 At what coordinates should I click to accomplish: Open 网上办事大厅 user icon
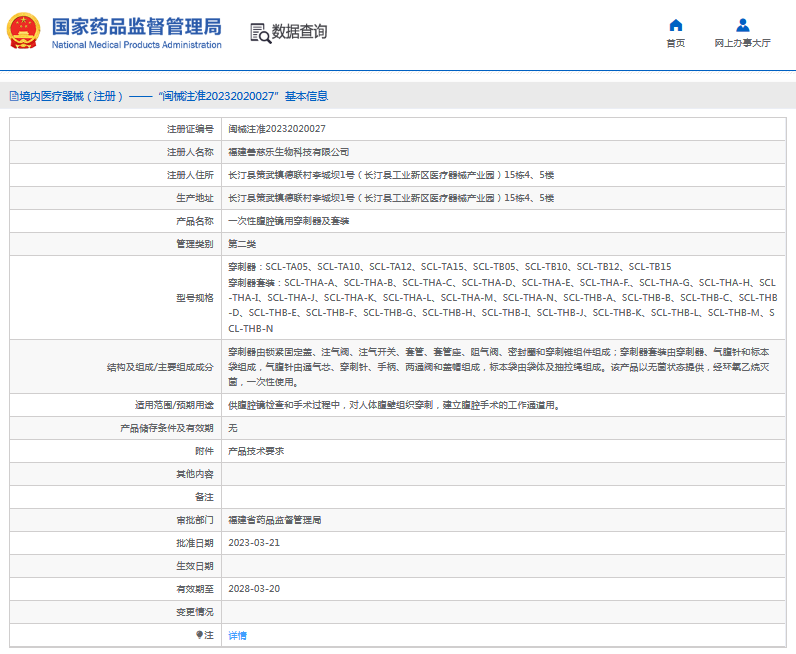[743, 25]
